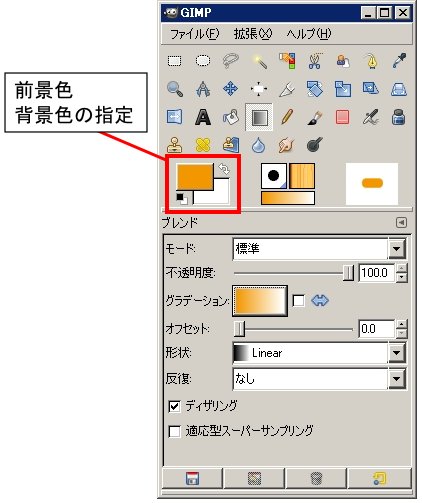Click the white background color swatch
The width and height of the screenshot is (422, 503).
point(217,197)
